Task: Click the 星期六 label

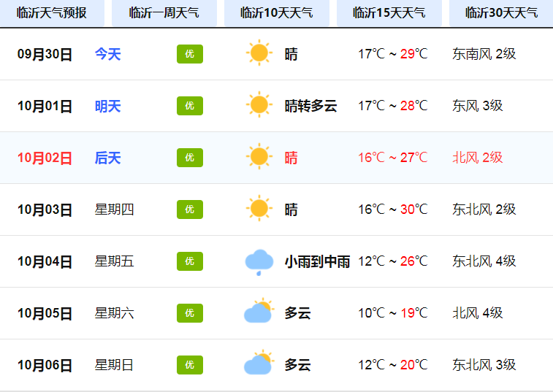Action: click(114, 313)
